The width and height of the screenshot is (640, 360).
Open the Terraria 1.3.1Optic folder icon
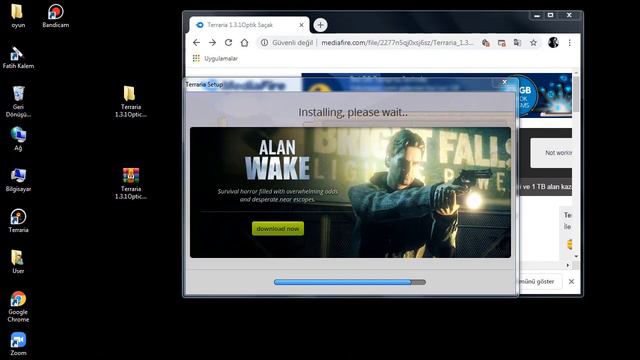[x=130, y=101]
